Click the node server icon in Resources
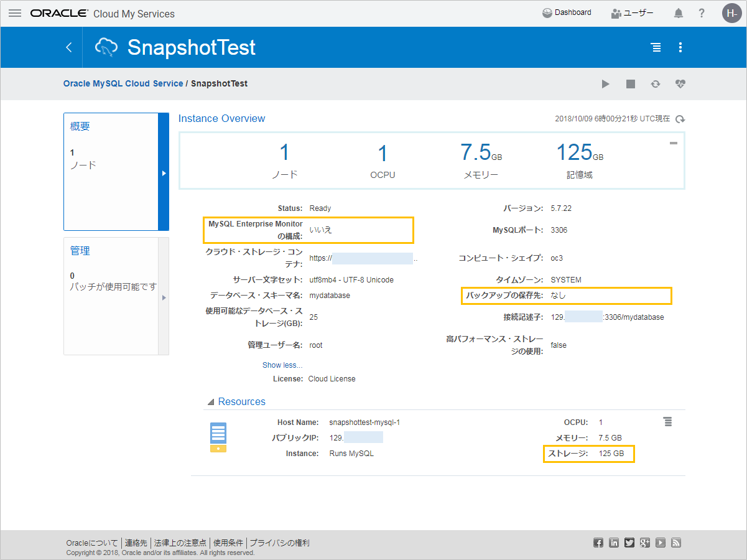Screen dimensions: 747x560 (x=218, y=437)
